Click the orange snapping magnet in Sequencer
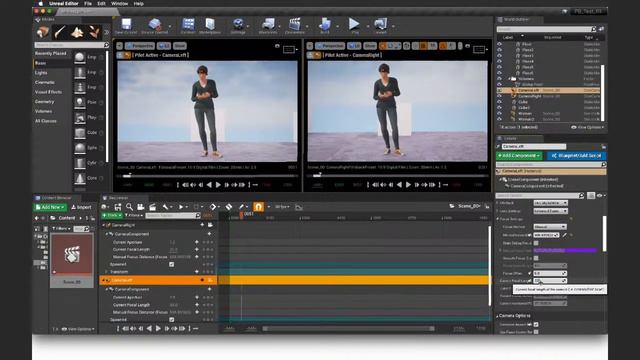The width and height of the screenshot is (640, 360). [x=258, y=207]
